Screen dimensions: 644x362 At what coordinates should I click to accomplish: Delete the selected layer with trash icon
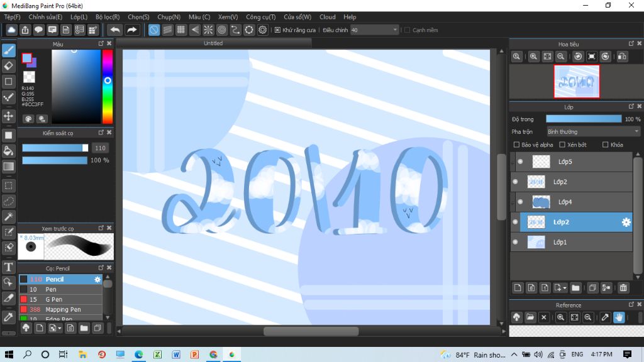[x=623, y=288]
